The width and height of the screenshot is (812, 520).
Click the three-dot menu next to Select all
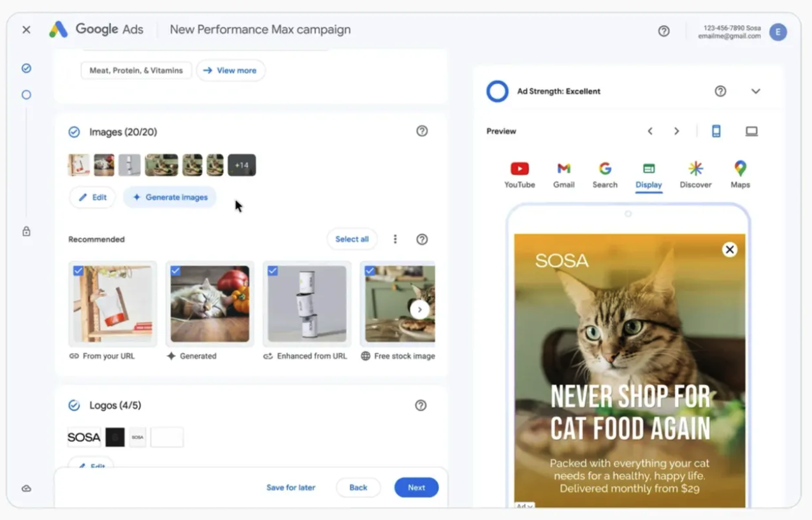pos(395,239)
